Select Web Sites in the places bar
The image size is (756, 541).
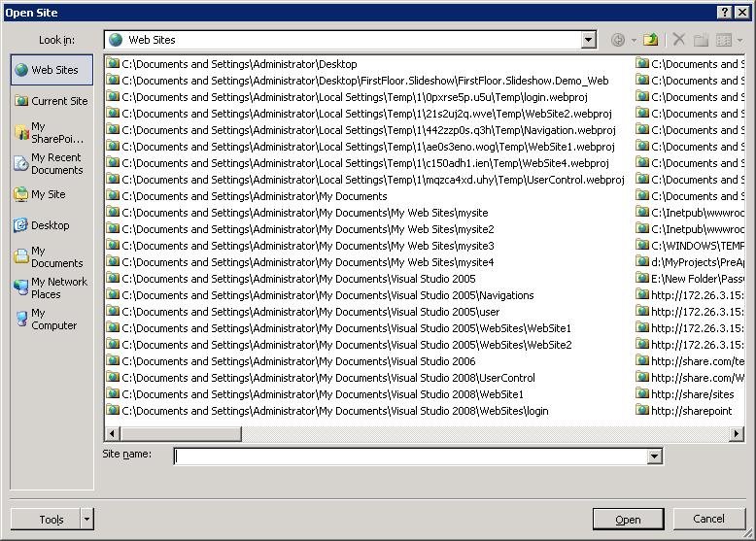point(52,70)
